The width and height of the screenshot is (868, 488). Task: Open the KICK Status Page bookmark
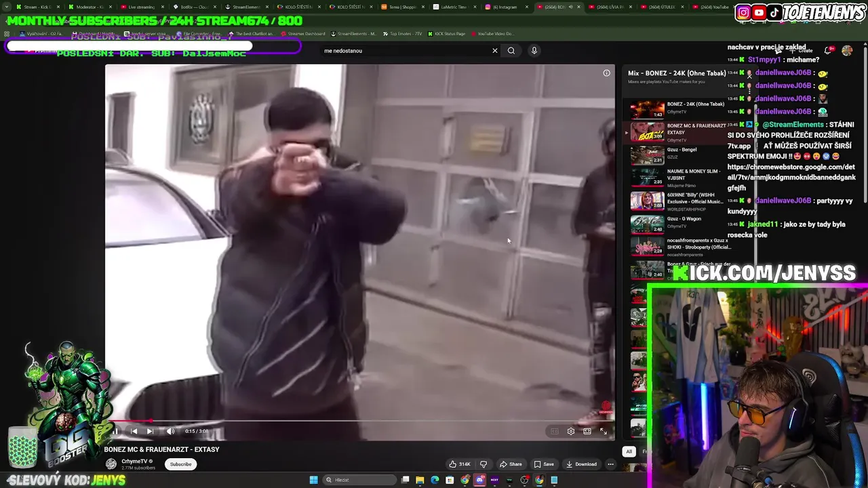pos(446,34)
